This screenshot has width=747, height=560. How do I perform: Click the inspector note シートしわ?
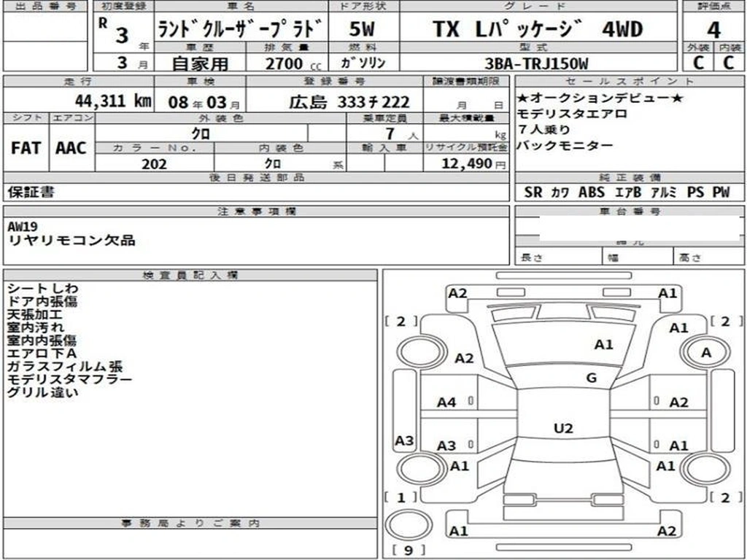coord(43,289)
